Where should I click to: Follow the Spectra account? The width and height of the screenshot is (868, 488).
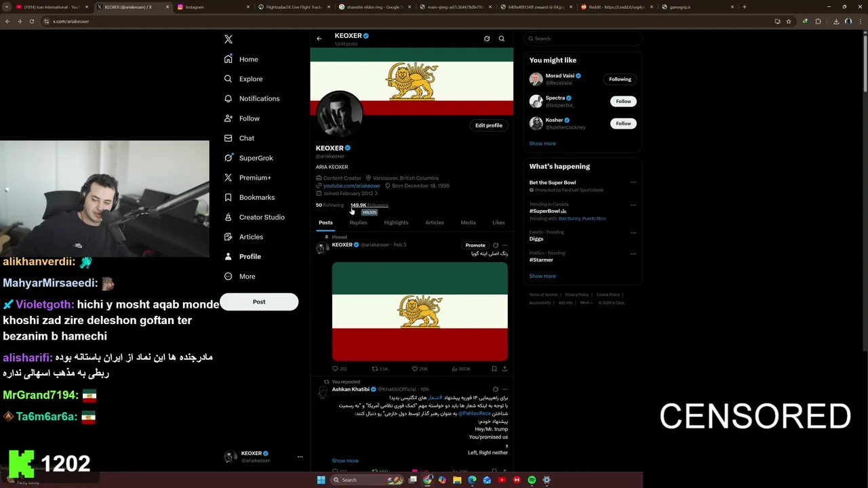623,101
